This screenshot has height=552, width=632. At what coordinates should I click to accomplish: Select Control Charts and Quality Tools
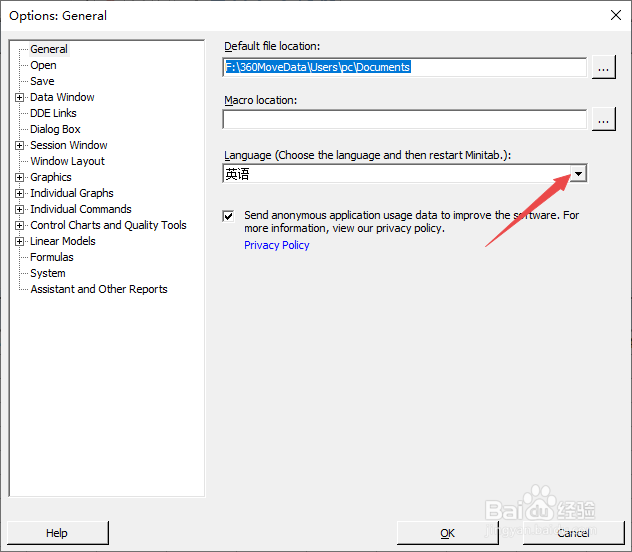pos(108,225)
